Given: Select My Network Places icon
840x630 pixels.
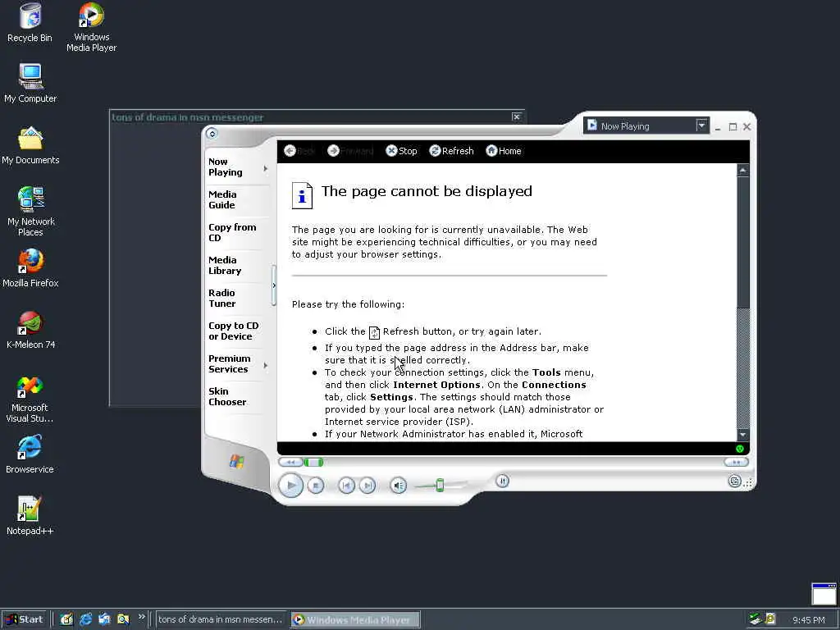Looking at the screenshot, I should [30, 212].
